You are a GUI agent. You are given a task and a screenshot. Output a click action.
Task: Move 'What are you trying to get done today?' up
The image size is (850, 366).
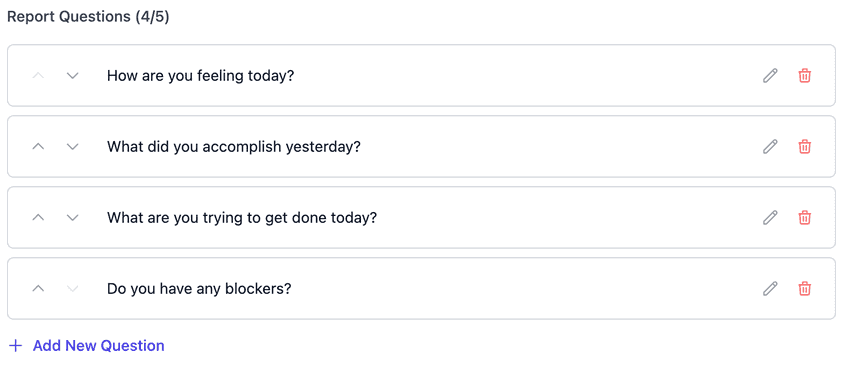[38, 217]
